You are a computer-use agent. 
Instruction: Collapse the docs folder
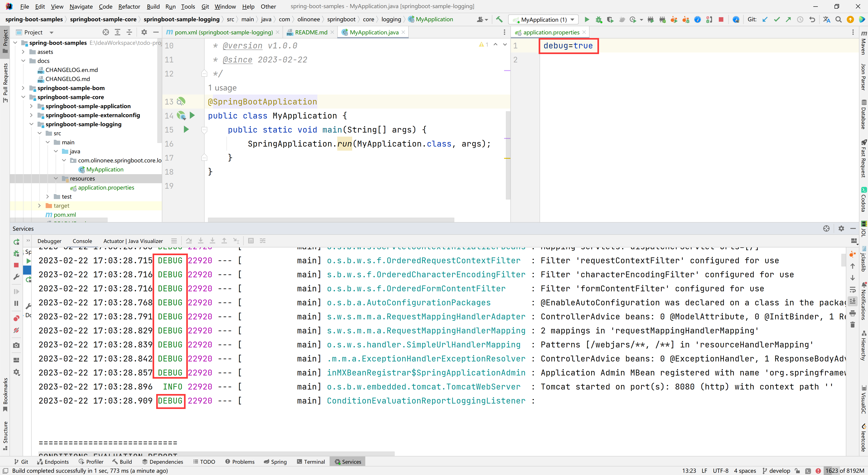coord(23,61)
